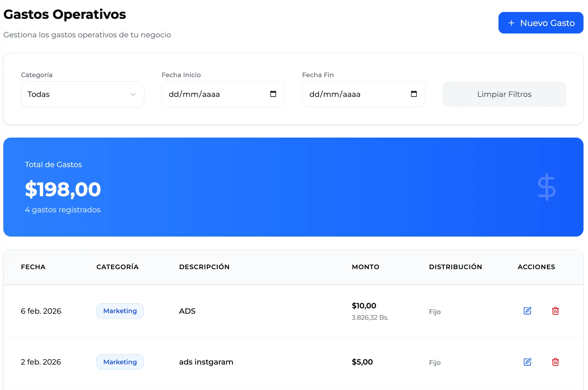The width and height of the screenshot is (588, 390).
Task: Delete the ADS expense with trash icon
Action: 555,311
